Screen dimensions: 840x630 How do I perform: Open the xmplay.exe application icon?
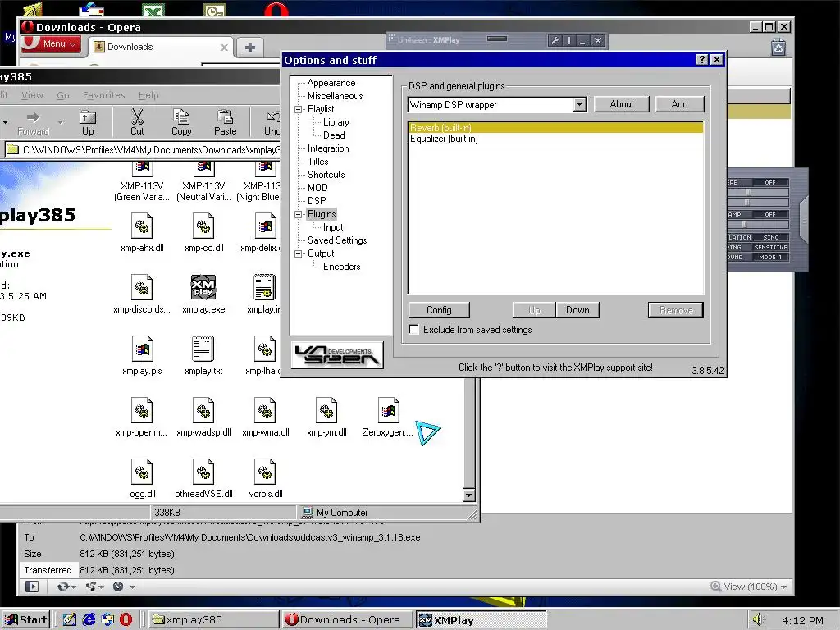click(x=203, y=288)
